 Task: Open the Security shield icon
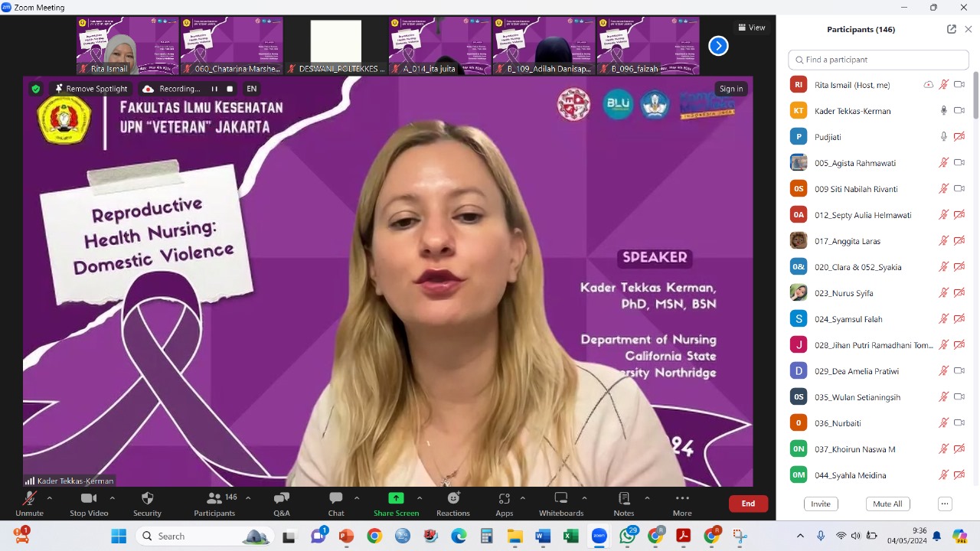click(x=148, y=499)
